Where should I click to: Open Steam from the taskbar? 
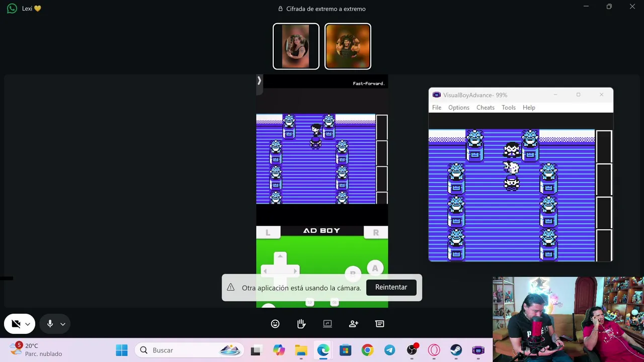[456, 350]
